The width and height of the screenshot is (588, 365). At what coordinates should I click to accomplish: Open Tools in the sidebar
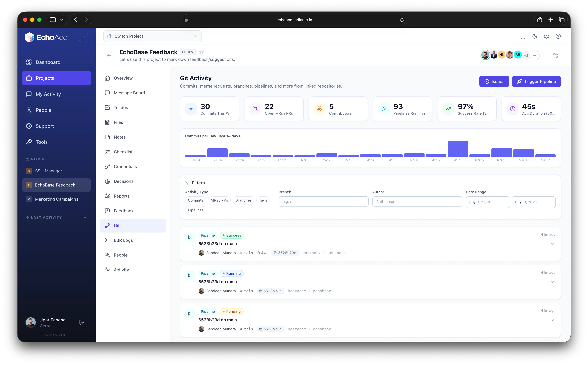tap(56, 142)
